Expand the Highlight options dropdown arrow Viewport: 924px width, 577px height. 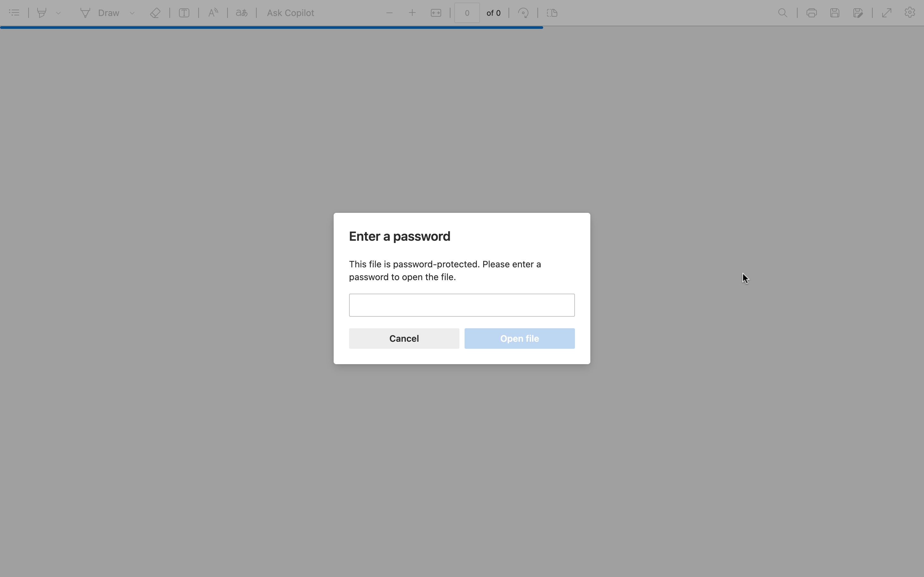pyautogui.click(x=58, y=13)
